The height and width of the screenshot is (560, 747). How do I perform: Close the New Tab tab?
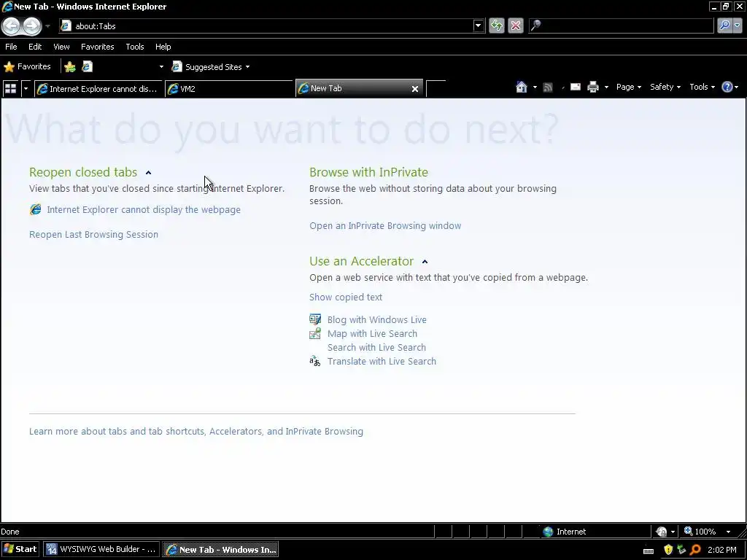[415, 88]
